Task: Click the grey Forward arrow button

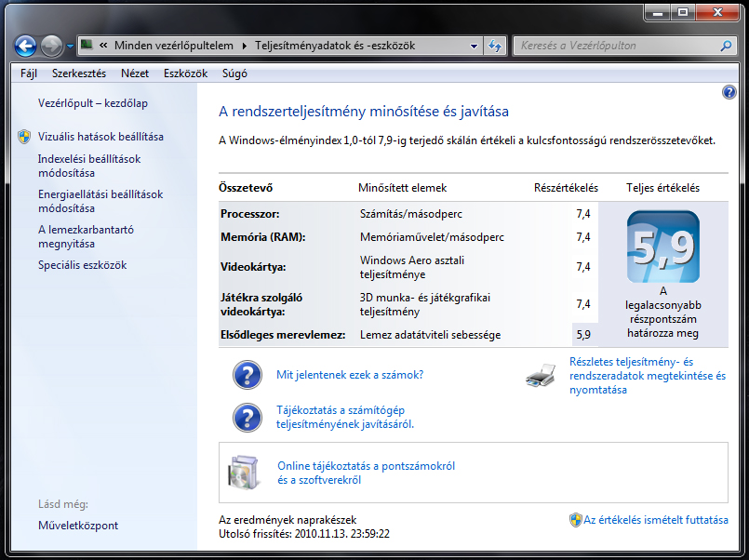Action: tap(51, 46)
